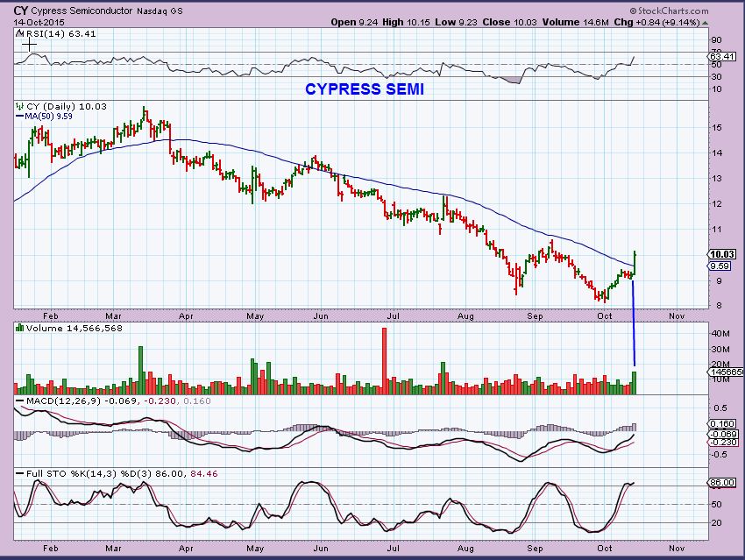The width and height of the screenshot is (745, 560).
Task: Click the 0.160 histogram tag on MACD axis
Action: pos(722,423)
